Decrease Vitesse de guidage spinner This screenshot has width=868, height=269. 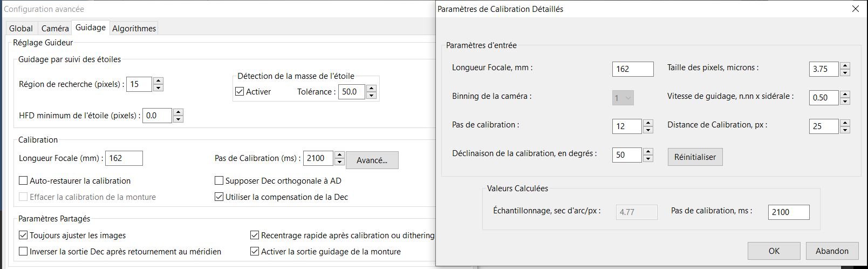[x=845, y=102]
